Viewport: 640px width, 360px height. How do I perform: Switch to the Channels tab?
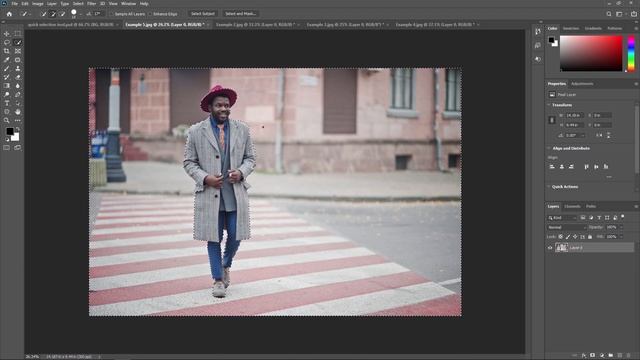click(572, 207)
